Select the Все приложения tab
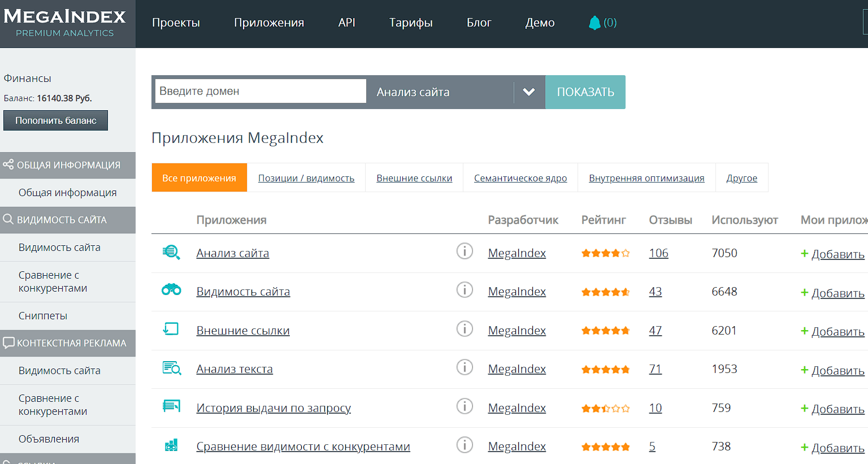The image size is (868, 464). click(199, 177)
